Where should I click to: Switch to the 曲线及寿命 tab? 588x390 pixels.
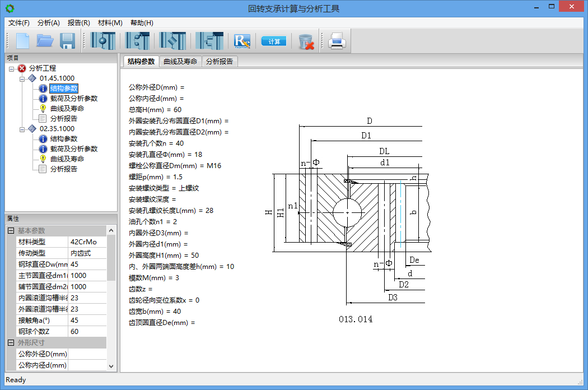pyautogui.click(x=180, y=62)
